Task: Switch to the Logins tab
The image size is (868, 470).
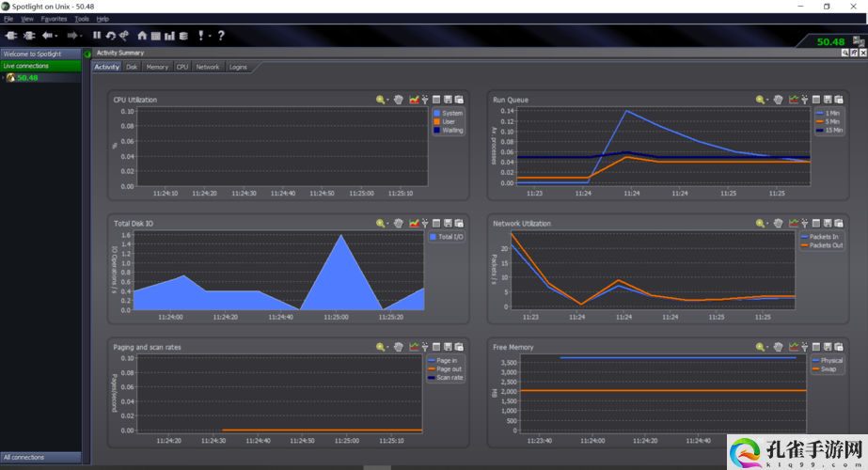Action: coord(238,67)
